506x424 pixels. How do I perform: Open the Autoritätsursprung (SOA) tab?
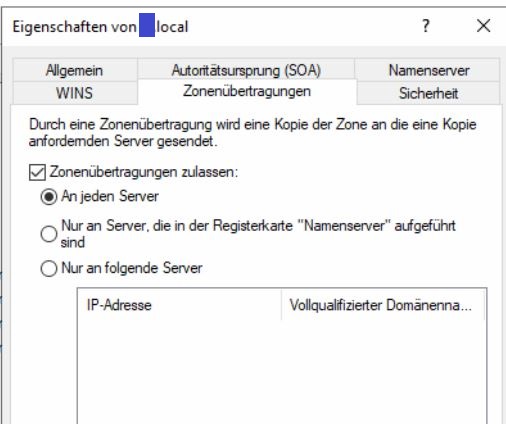246,70
